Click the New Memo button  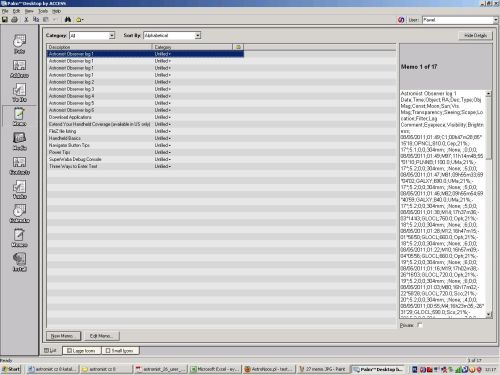pos(64,336)
